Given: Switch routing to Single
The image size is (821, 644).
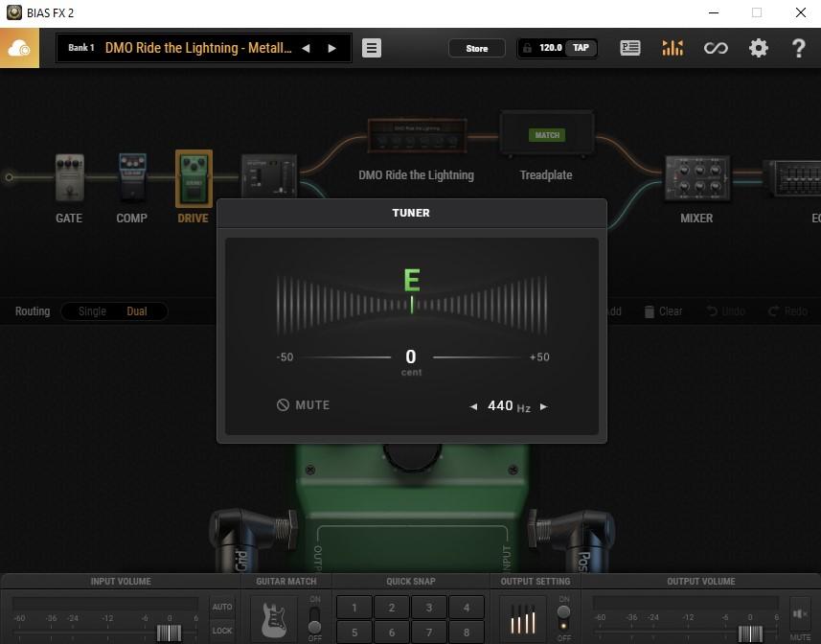Looking at the screenshot, I should (x=92, y=311).
